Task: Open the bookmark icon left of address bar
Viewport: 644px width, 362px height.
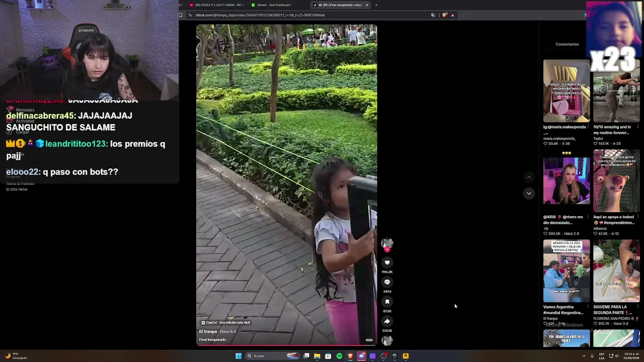Action: click(x=181, y=15)
